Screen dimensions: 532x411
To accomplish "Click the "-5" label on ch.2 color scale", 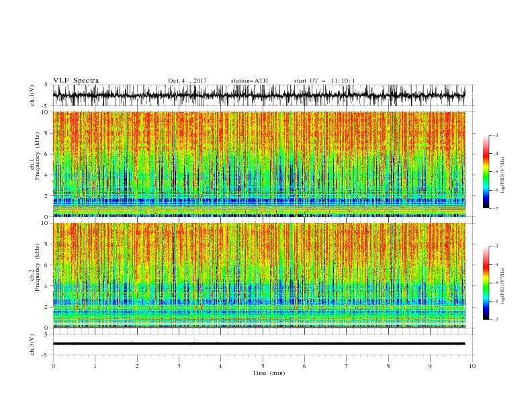I will [x=496, y=283].
